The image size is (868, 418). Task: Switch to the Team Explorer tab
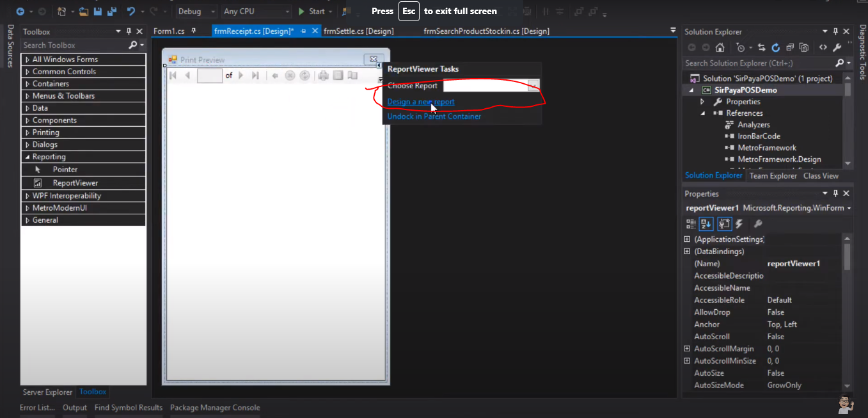[773, 175]
